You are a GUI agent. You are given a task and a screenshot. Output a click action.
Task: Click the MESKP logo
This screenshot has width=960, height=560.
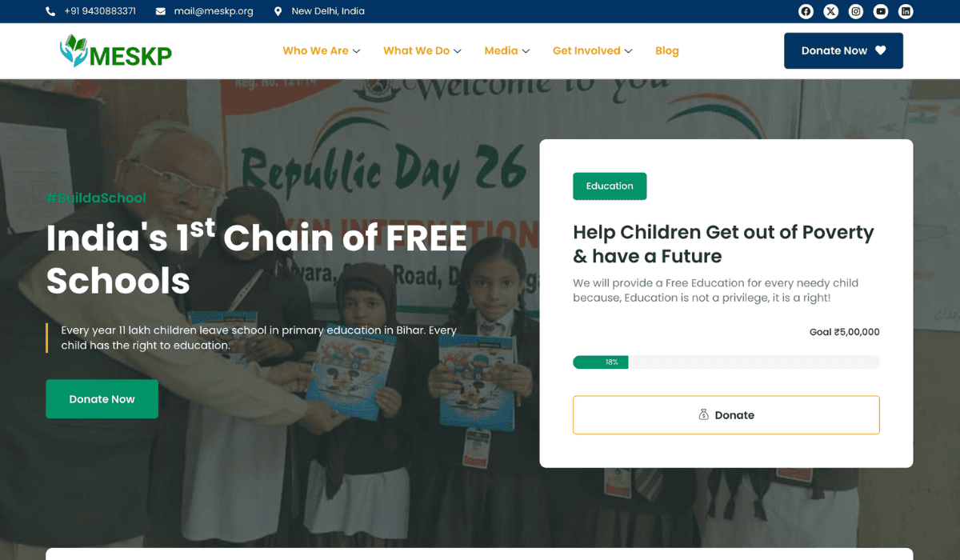[x=115, y=51]
